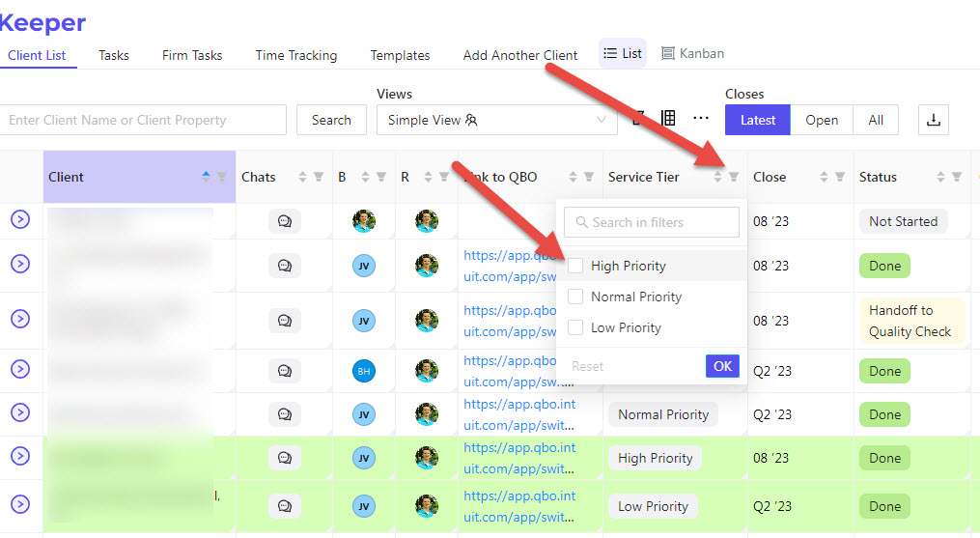This screenshot has height=538, width=980.
Task: Focus the Search in filters field
Action: (x=652, y=222)
